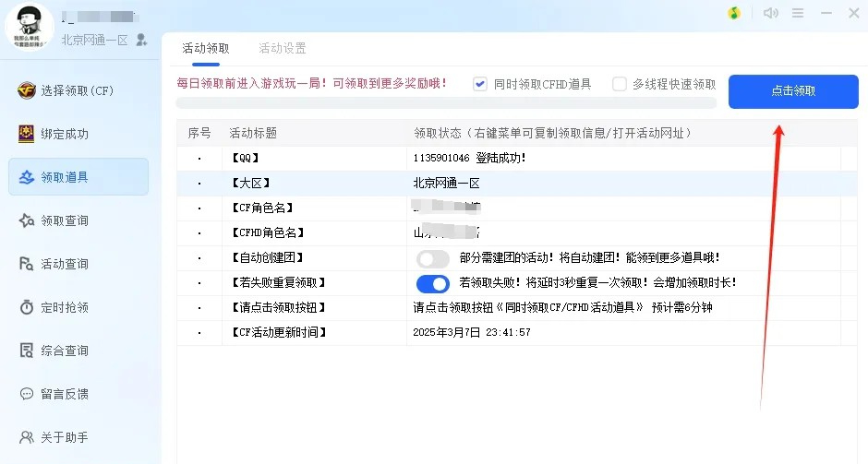Screen dimensions: 868x464
Task: Click the 北京网通一区 cell in table
Action: [x=446, y=183]
